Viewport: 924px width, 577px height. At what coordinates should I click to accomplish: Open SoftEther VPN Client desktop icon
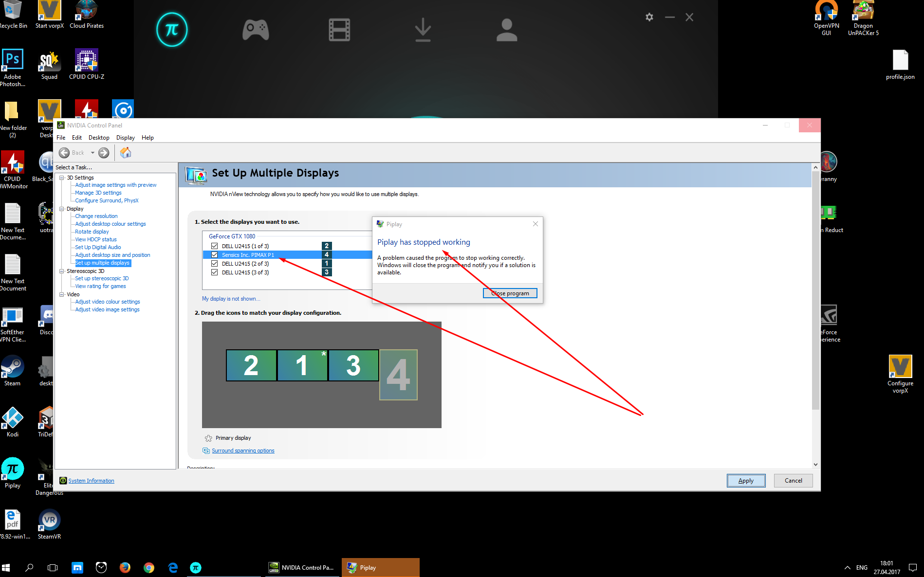tap(13, 325)
